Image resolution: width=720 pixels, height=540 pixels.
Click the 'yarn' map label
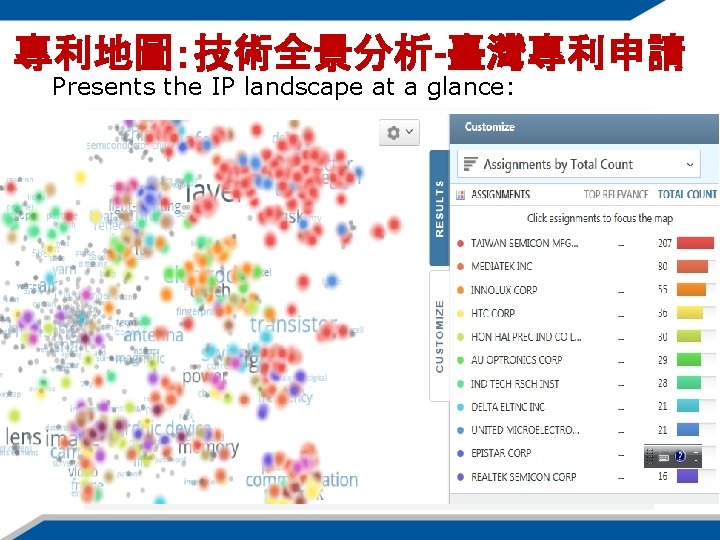(x=64, y=270)
